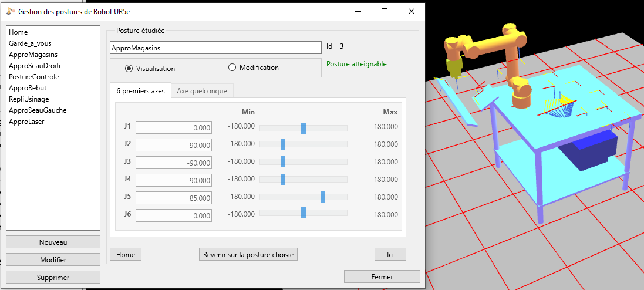
Task: Click the J5 slider handle
Action: coord(323,197)
